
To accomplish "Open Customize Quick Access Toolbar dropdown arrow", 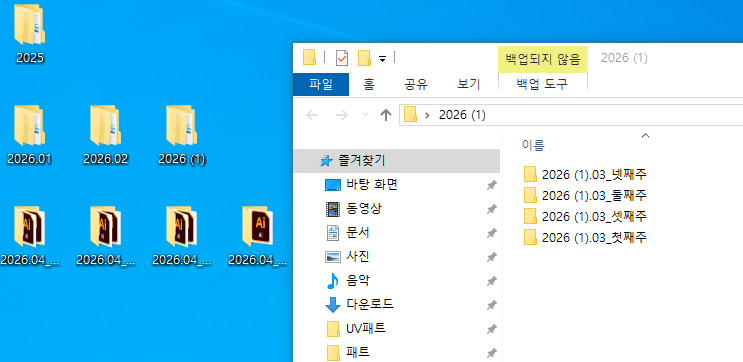I will 382,59.
